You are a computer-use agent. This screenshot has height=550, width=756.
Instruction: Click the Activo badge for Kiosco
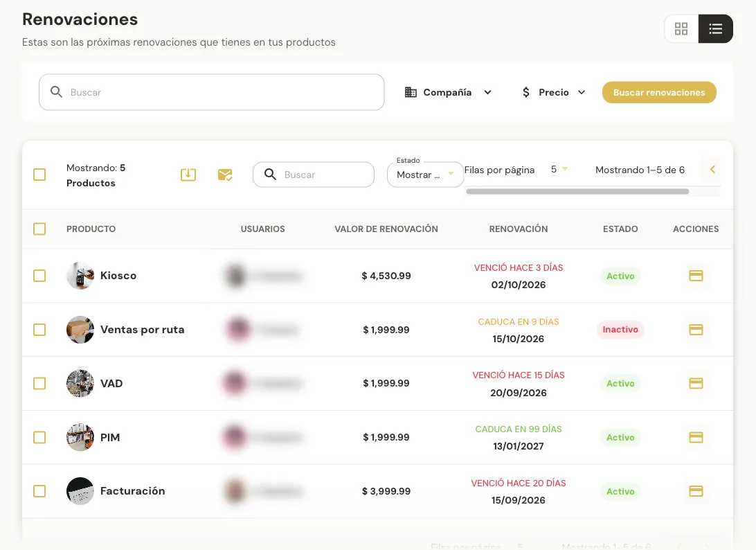pyautogui.click(x=620, y=276)
